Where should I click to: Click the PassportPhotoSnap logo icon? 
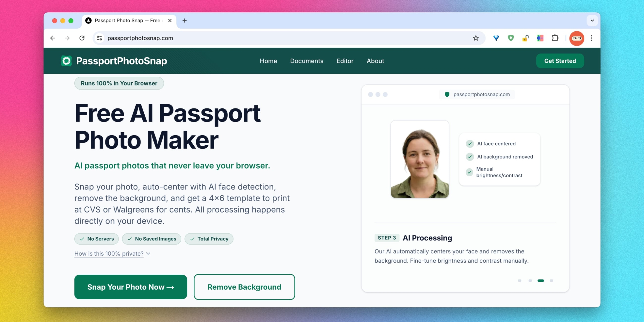tap(66, 61)
